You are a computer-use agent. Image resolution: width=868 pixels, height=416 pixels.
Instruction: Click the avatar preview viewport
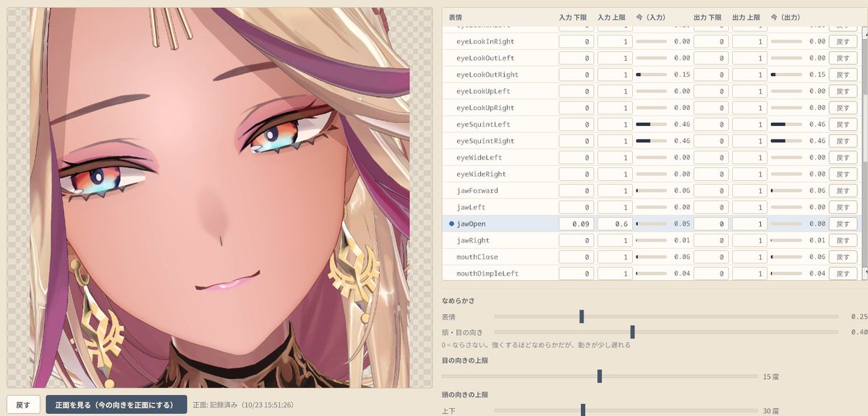click(220, 198)
